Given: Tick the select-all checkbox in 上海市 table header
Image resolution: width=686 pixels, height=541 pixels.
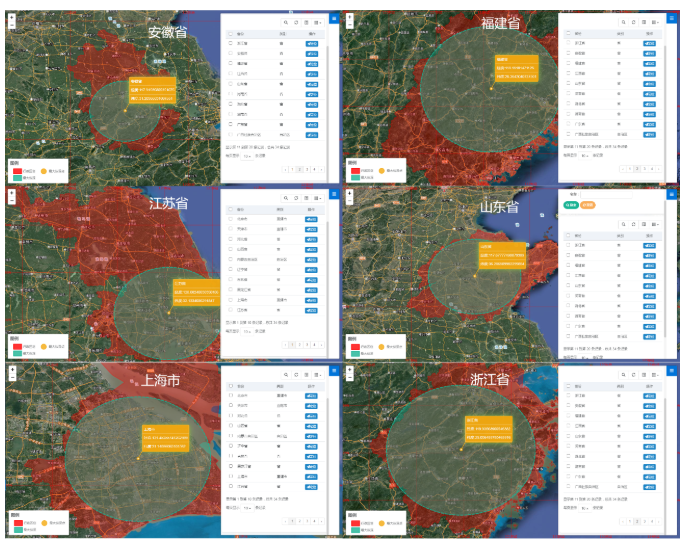Looking at the screenshot, I should (231, 386).
